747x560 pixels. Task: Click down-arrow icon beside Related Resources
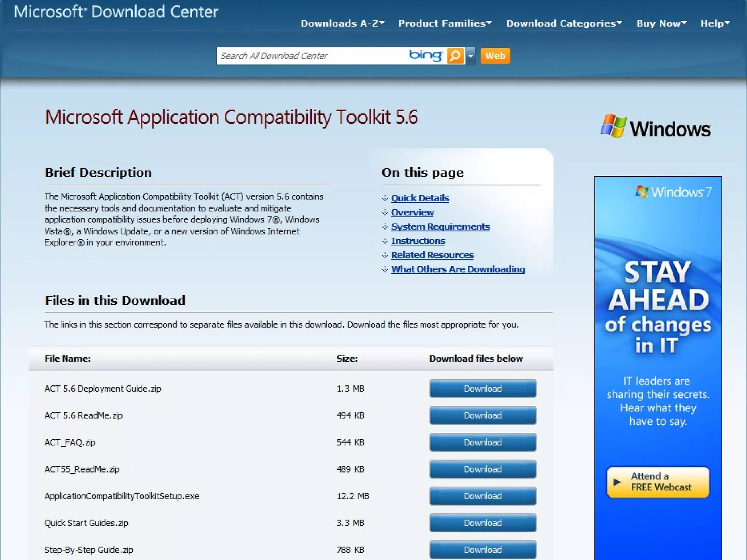click(385, 255)
